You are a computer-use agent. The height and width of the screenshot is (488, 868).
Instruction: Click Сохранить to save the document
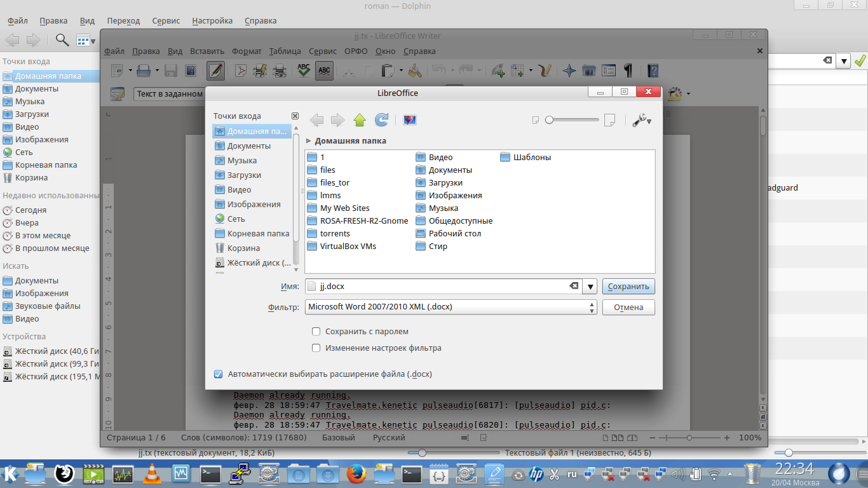(628, 287)
